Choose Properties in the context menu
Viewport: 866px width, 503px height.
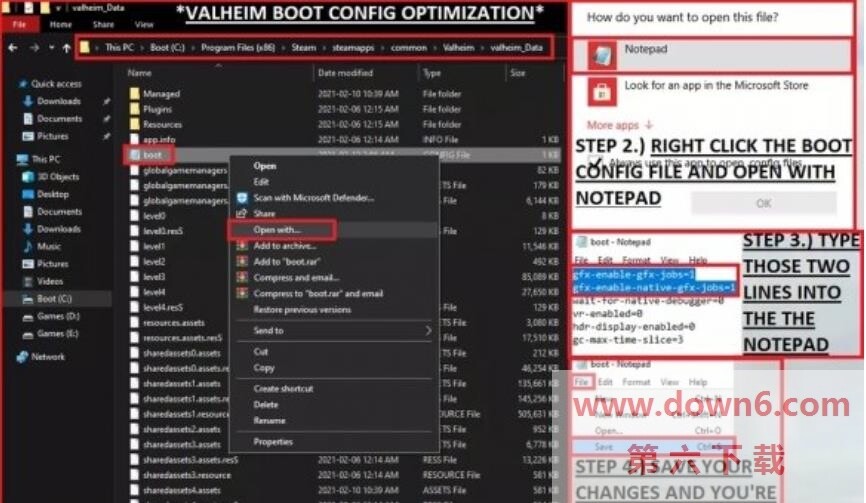pos(273,442)
